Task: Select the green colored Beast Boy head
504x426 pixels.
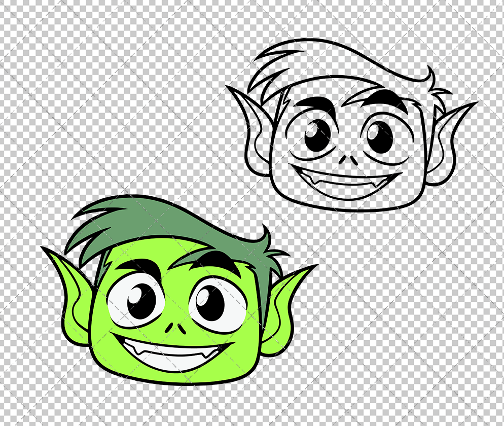Action: [178, 291]
